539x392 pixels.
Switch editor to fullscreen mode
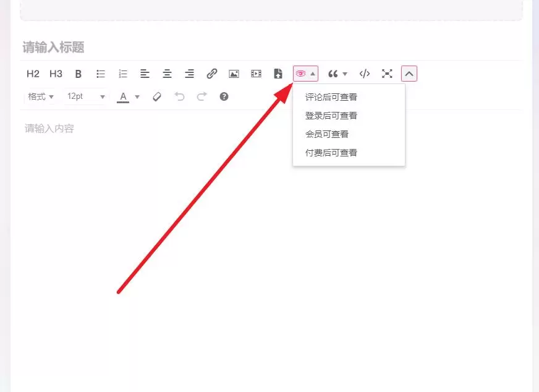point(387,74)
